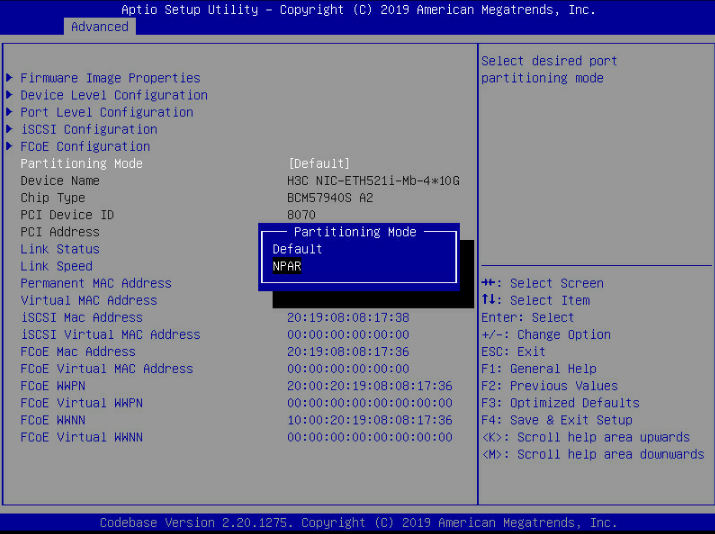Select FCoE Mac Address label

pos(78,352)
